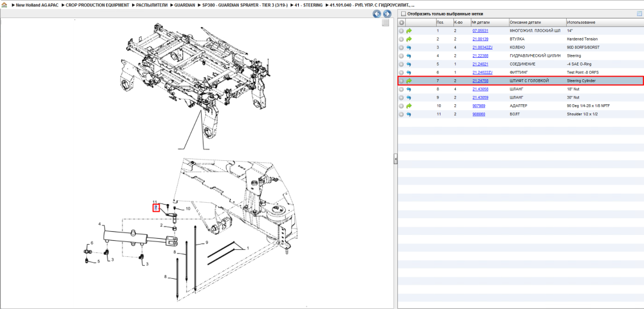Sort by '№ детали' column header
Screen dimensions: 644x309
tap(489, 22)
